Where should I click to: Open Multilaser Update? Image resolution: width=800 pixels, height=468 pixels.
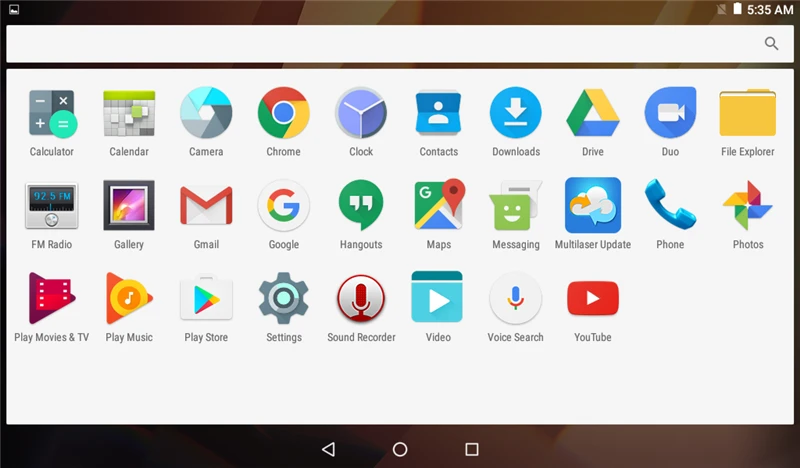coord(593,205)
